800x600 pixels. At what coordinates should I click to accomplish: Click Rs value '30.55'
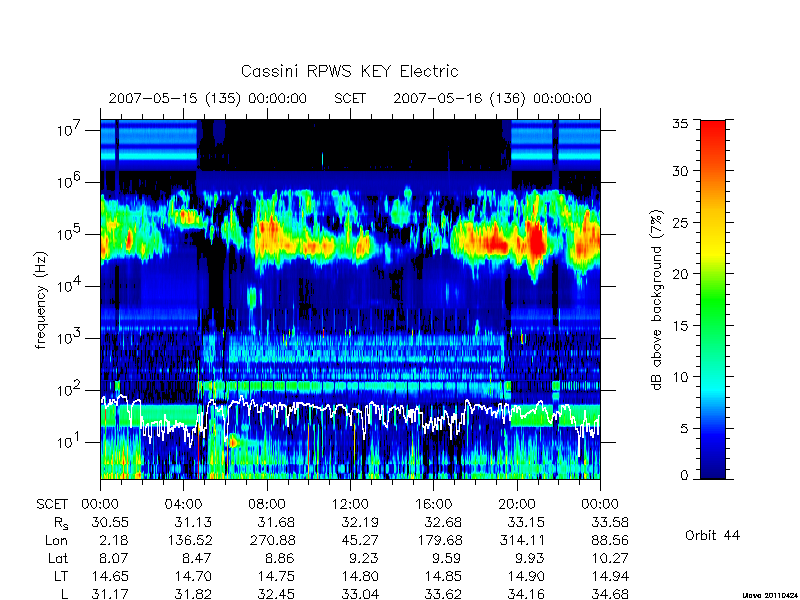pos(110,522)
